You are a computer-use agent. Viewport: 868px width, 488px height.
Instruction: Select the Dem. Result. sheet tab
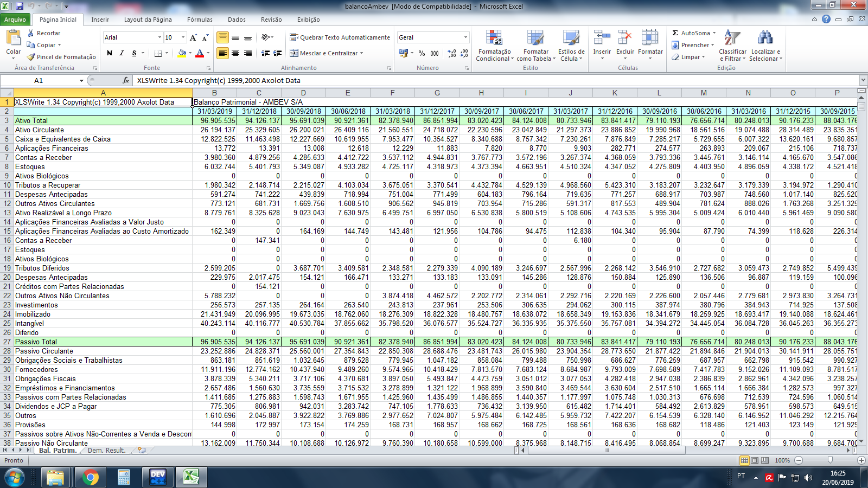tap(106, 450)
